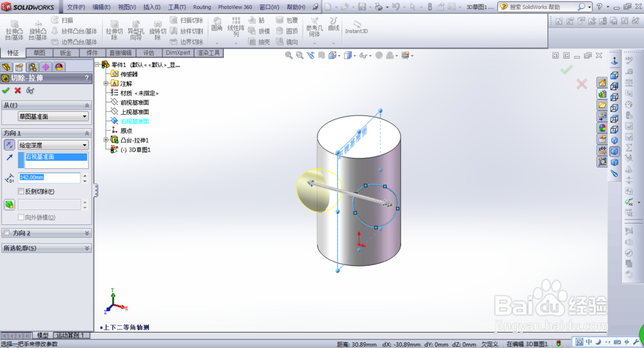Image resolution: width=644 pixels, height=348 pixels.
Task: Select the Lofted Boss/Base (放样凸台/基体) tool
Action: (x=74, y=31)
